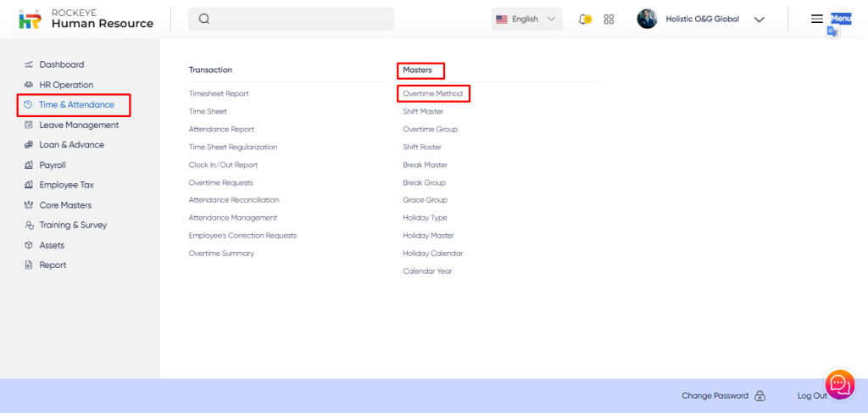The image size is (868, 413).
Task: Open the English language dropdown
Action: tap(526, 20)
